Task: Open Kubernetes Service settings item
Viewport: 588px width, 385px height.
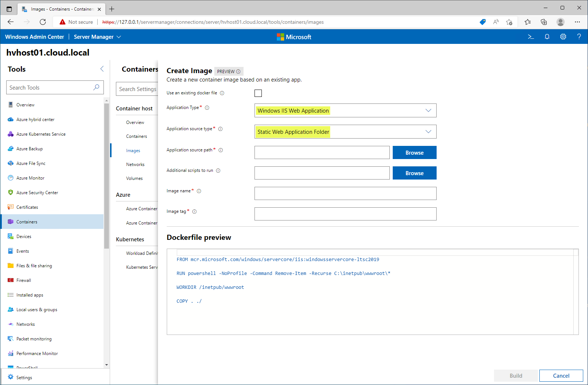Action: 142,267
